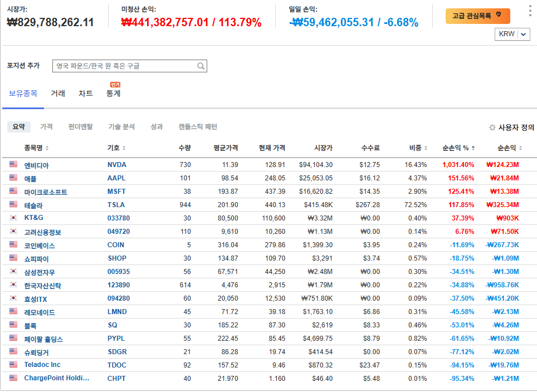The image size is (537, 392).
Task: Click the ₩325.34M profit value
Action: tap(502, 205)
